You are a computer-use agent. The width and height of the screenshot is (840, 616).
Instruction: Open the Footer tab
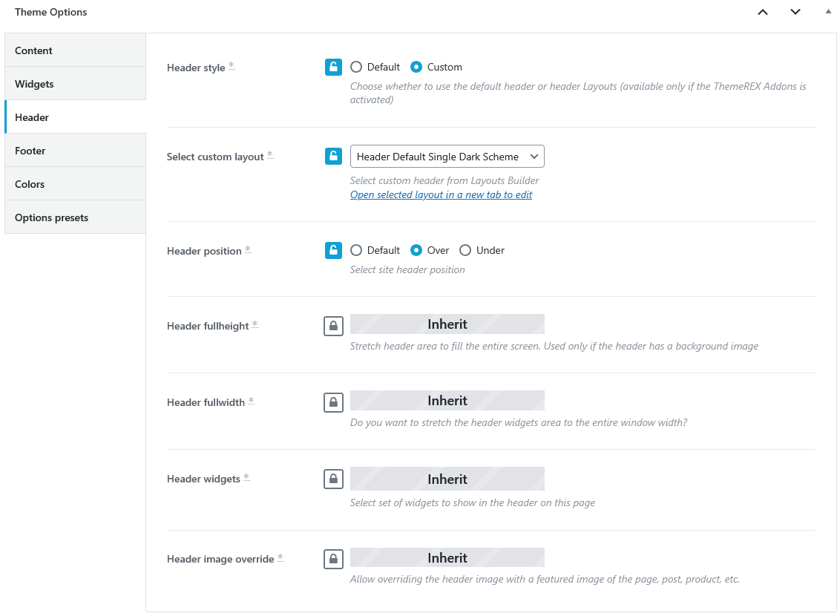point(76,151)
